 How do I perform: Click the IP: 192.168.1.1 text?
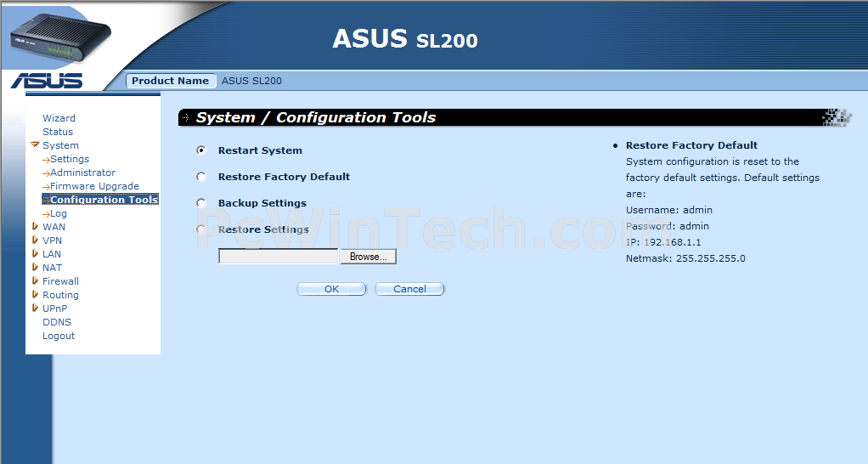663,242
